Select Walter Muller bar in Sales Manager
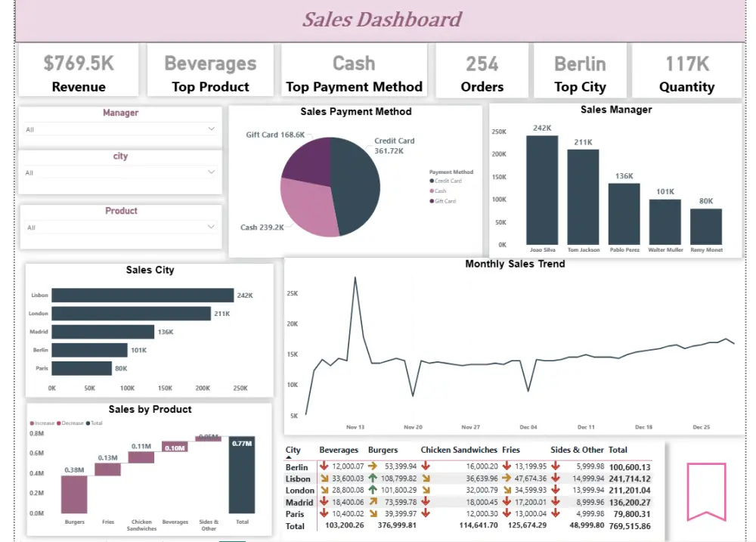 click(665, 221)
